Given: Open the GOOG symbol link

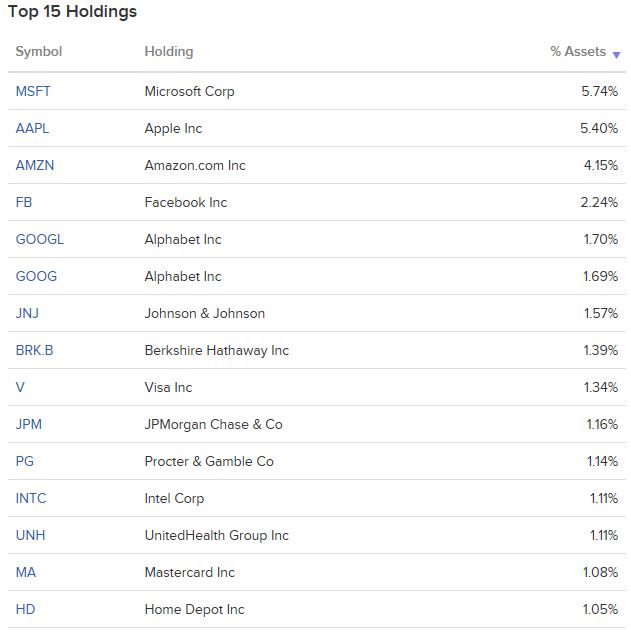Looking at the screenshot, I should pos(36,276).
